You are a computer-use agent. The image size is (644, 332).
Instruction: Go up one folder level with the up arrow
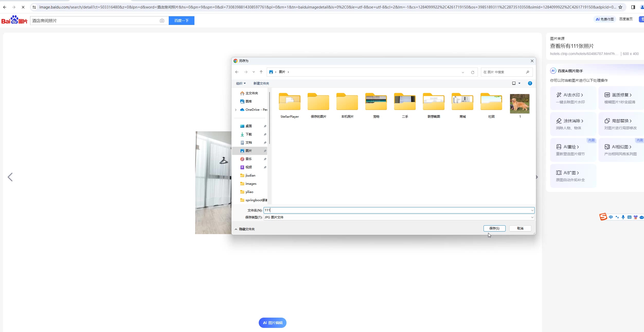coord(261,72)
